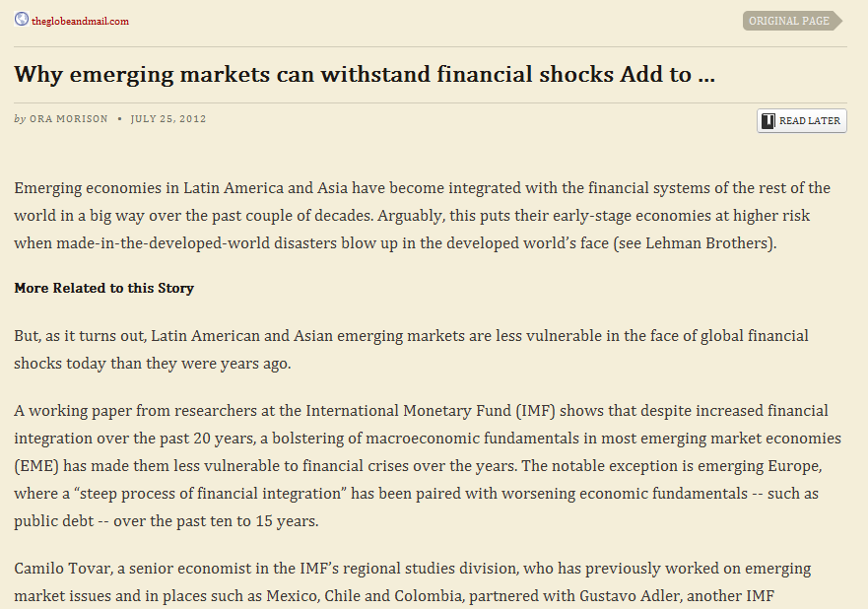Image resolution: width=868 pixels, height=609 pixels.
Task: Click the Read Later button
Action: click(x=801, y=120)
